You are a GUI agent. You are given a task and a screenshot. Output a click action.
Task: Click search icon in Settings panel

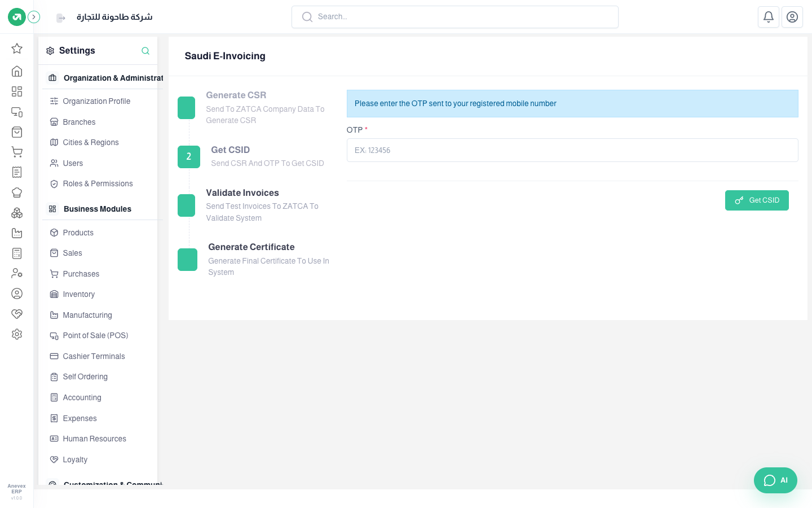tap(145, 51)
